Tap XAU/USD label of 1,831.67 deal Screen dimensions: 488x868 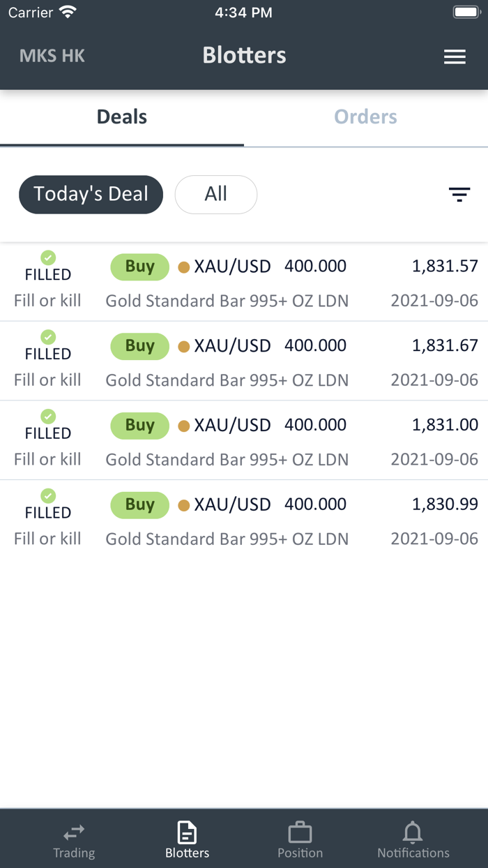(x=232, y=346)
